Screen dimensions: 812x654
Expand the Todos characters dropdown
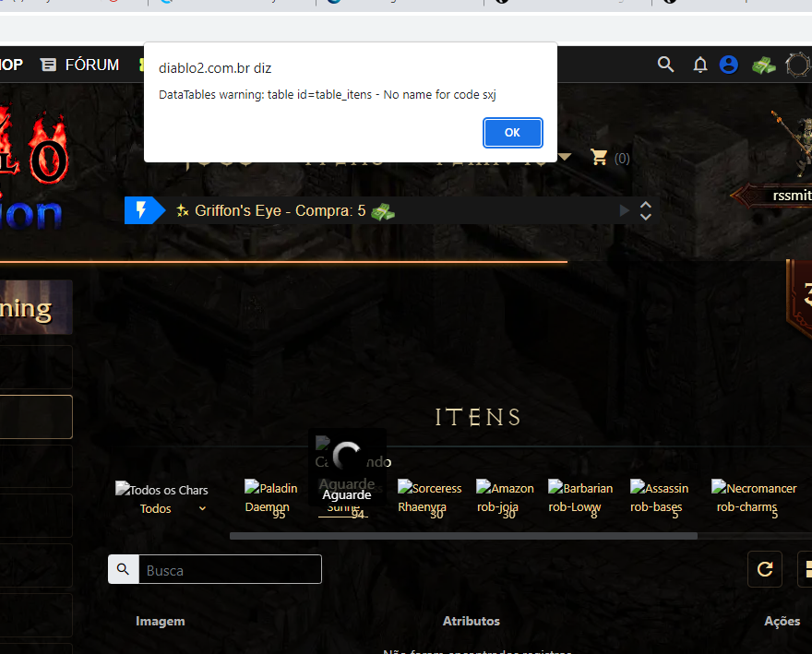pyautogui.click(x=202, y=508)
